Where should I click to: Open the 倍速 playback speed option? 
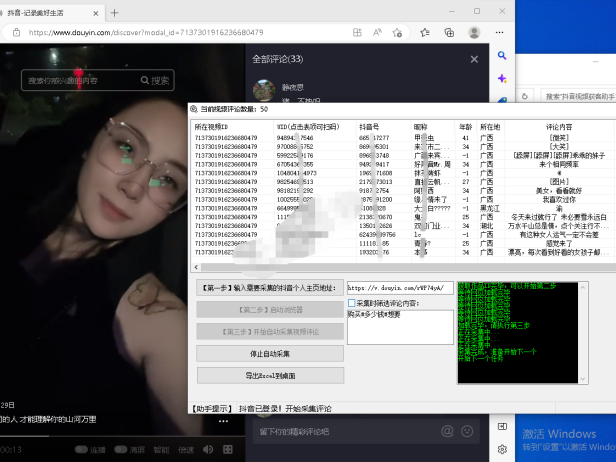tap(186, 449)
